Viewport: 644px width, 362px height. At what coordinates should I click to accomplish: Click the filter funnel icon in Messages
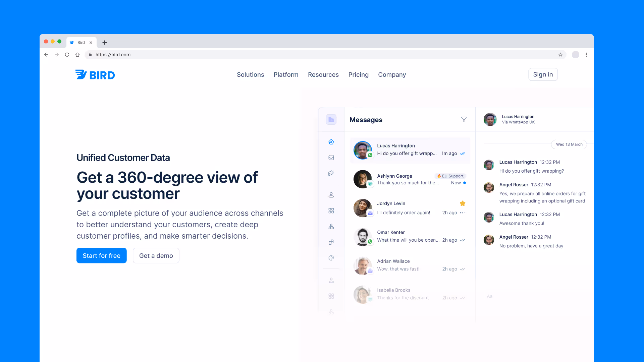464,120
